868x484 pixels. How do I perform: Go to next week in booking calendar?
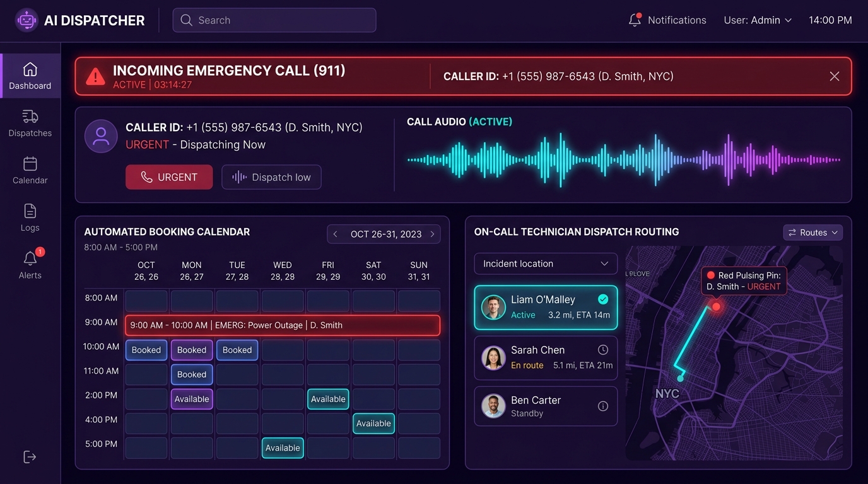(432, 234)
